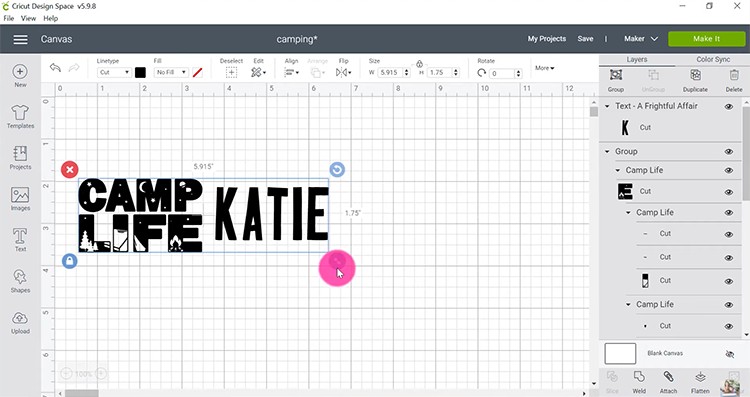Select the K text Cut layer row

pos(671,128)
